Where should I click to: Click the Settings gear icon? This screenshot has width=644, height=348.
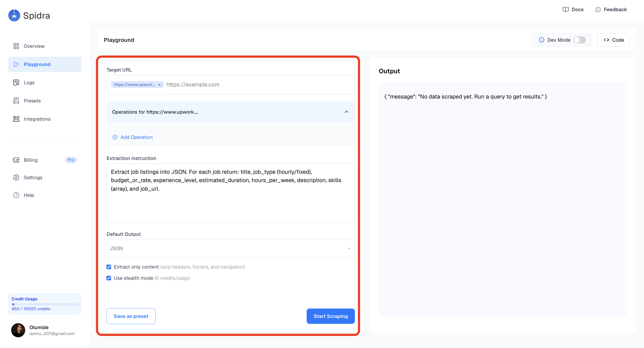pyautogui.click(x=16, y=178)
